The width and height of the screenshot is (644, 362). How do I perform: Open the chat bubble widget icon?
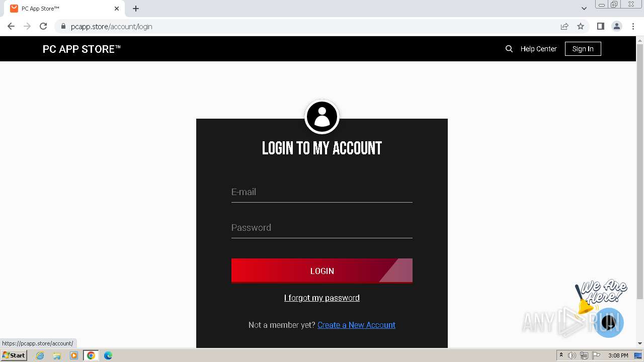tap(609, 322)
